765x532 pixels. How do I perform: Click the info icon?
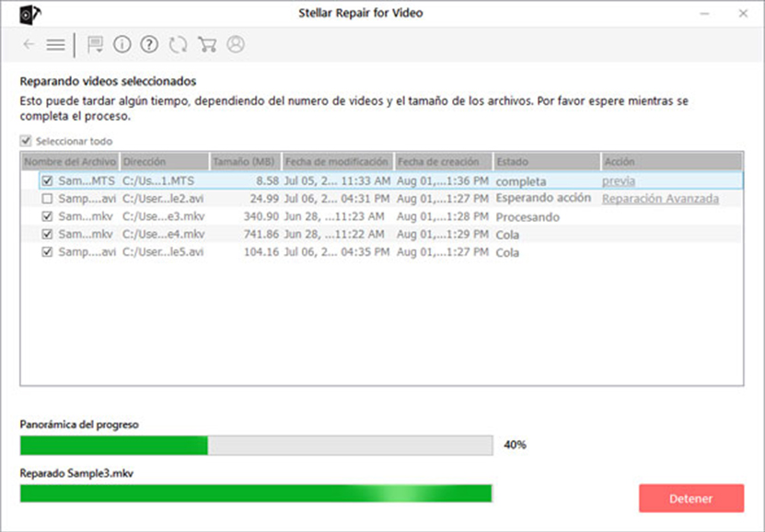tap(122, 44)
